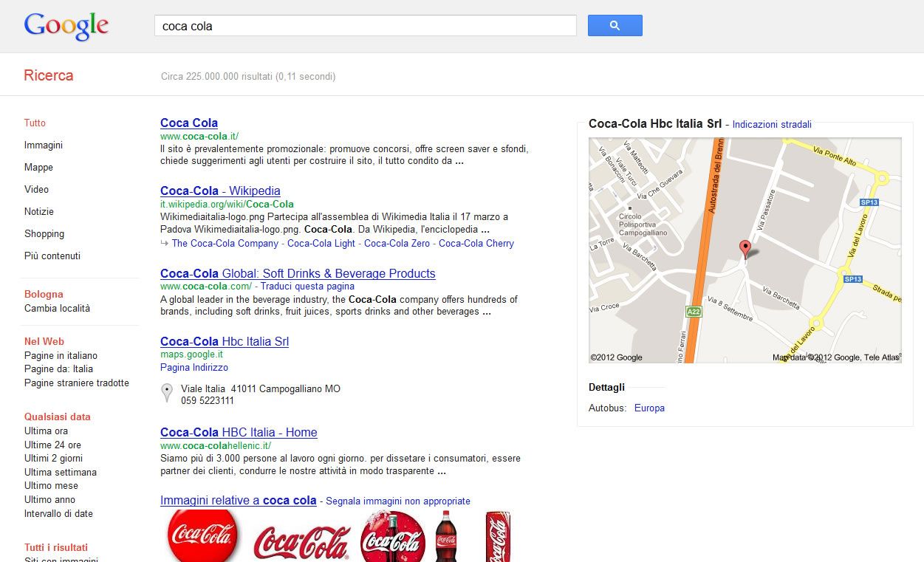Open the Coca-Cola bottle image thumbnail
Screen dimensions: 924x562
[x=445, y=537]
